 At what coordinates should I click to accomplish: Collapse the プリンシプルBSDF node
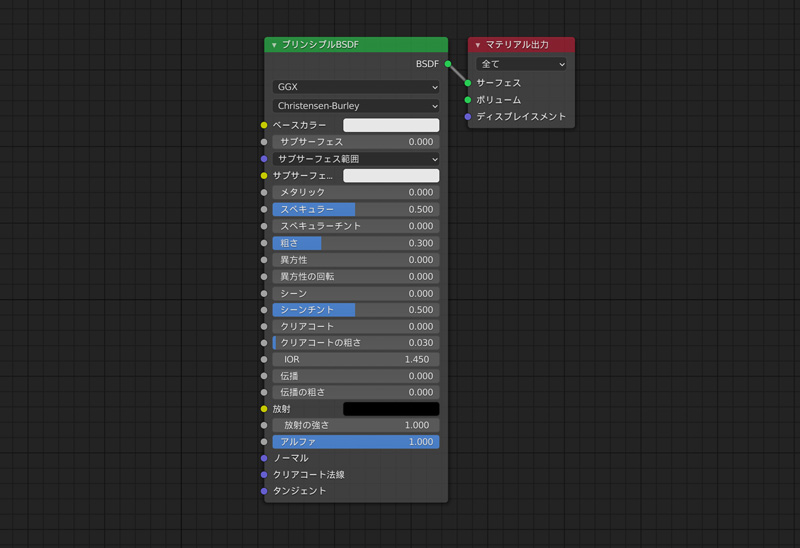pos(274,45)
